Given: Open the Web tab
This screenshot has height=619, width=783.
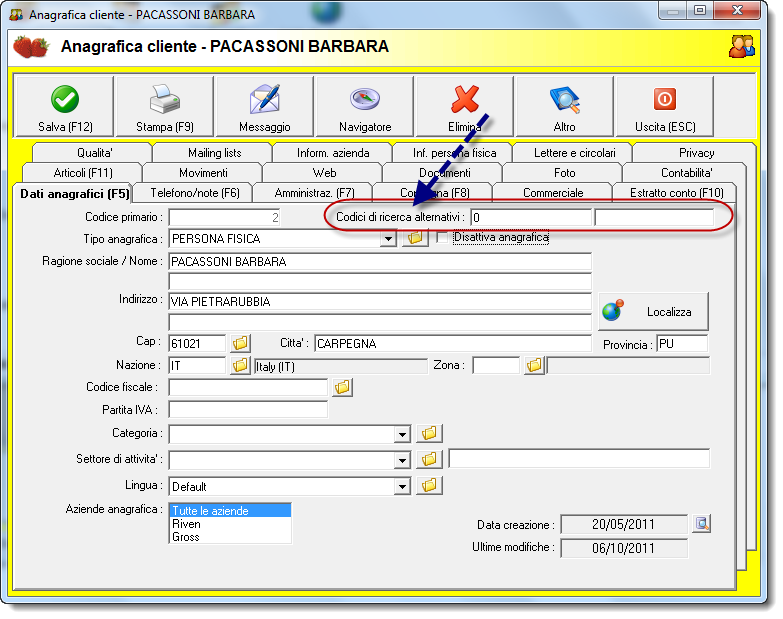Looking at the screenshot, I should [324, 173].
